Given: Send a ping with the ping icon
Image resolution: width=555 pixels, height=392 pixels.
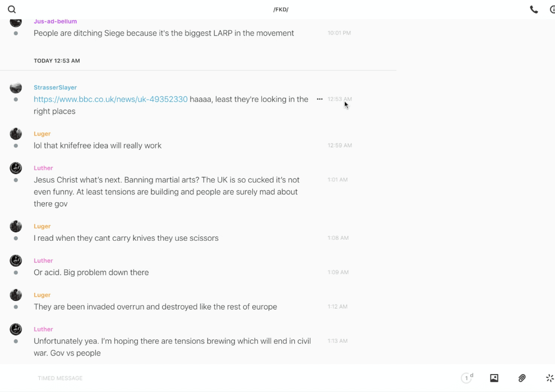Looking at the screenshot, I should (549, 378).
